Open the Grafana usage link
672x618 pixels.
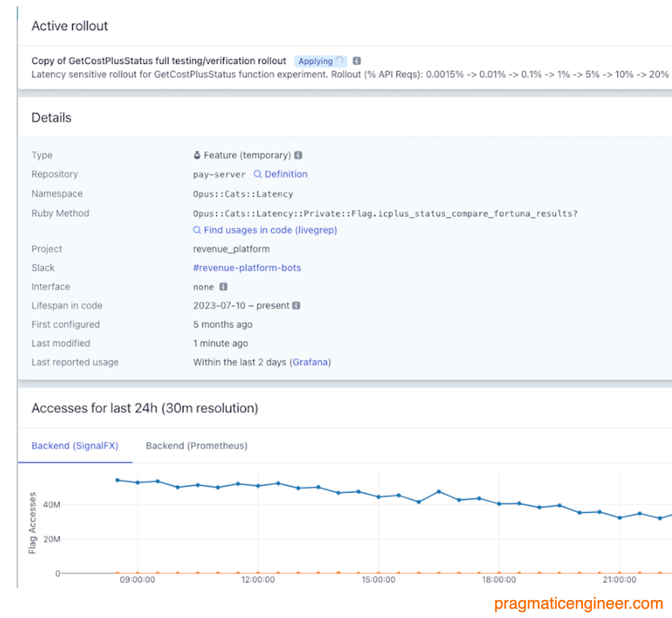pyautogui.click(x=310, y=362)
